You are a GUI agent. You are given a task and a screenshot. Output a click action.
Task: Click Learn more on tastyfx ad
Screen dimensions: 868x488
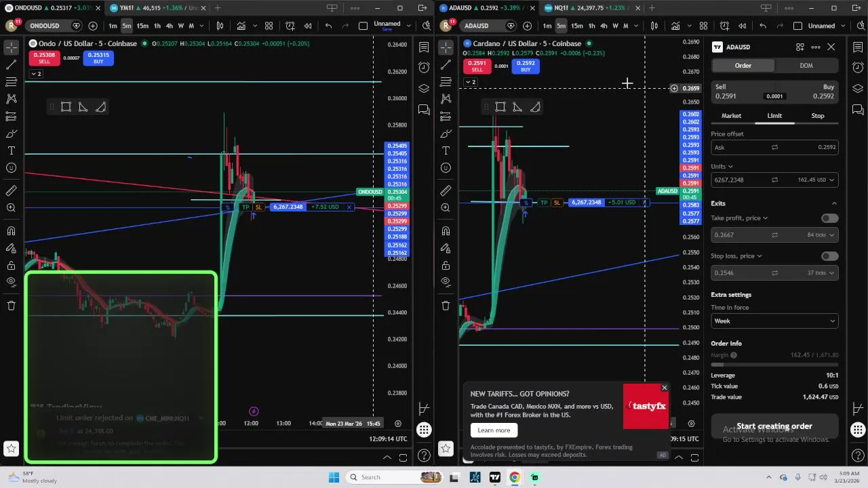(x=494, y=430)
